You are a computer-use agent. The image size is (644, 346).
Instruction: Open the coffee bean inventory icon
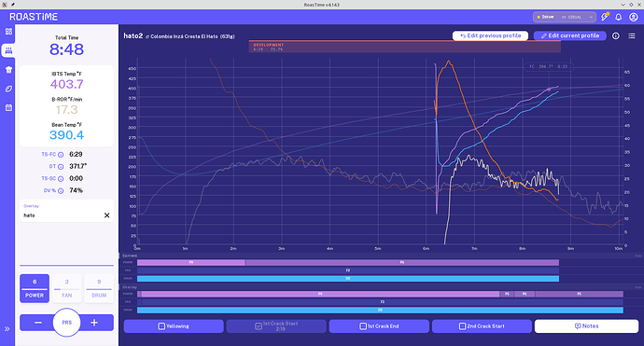pyautogui.click(x=8, y=89)
